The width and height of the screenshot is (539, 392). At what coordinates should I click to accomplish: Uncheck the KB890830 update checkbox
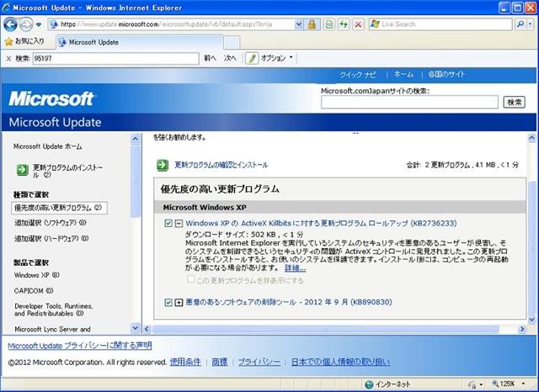coord(168,302)
